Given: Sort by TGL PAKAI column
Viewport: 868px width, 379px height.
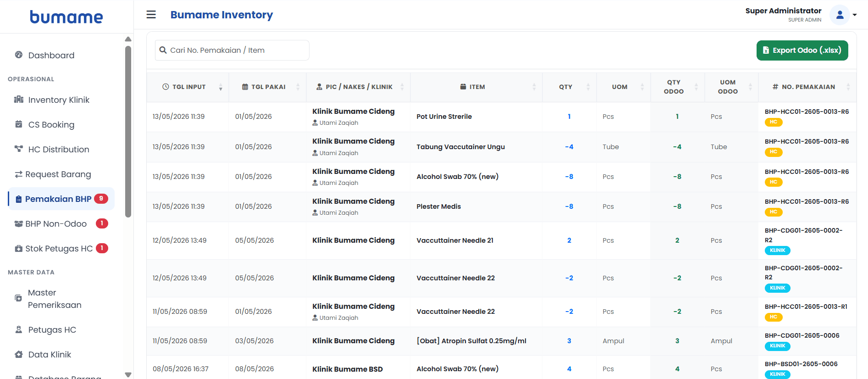Looking at the screenshot, I should coord(267,87).
